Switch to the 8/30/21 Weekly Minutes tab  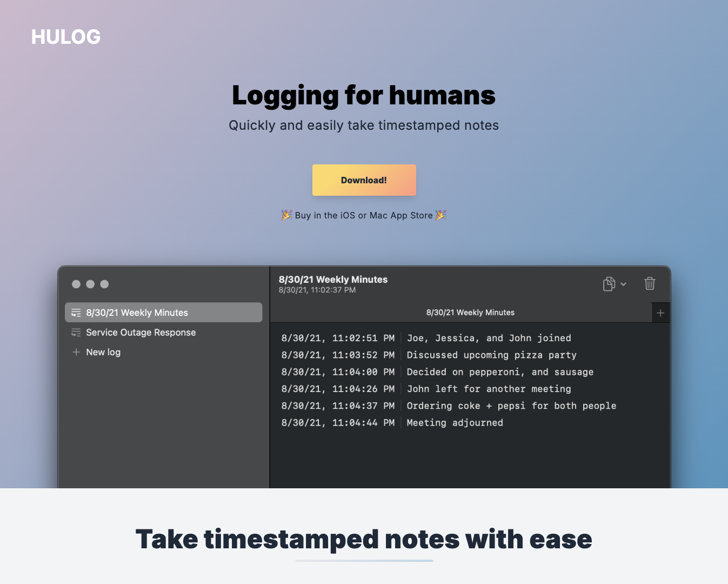point(470,313)
